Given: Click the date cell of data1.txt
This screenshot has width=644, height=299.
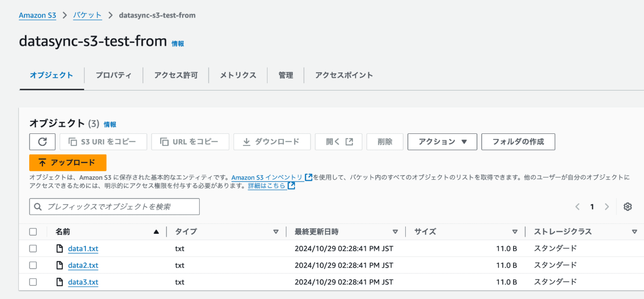Looking at the screenshot, I should (344, 248).
